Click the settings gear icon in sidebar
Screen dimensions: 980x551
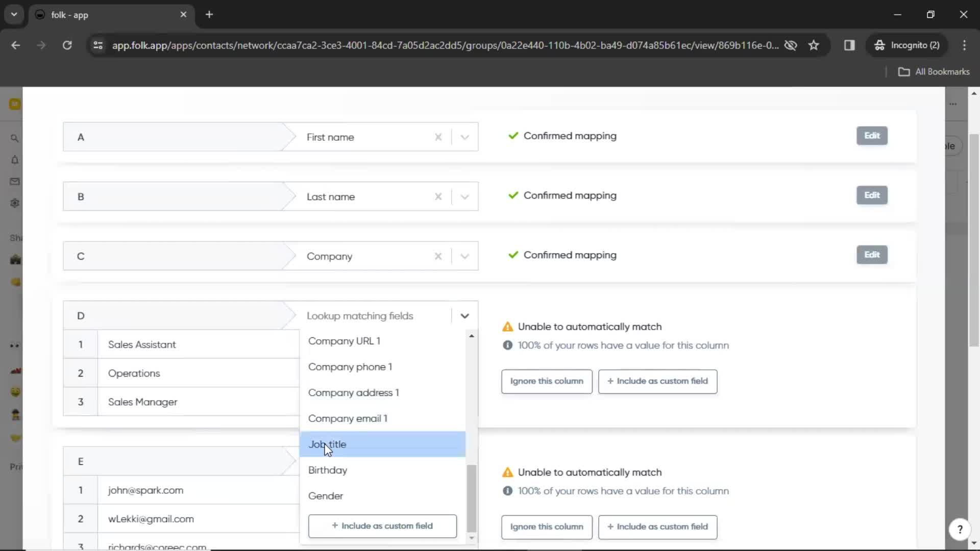point(15,204)
